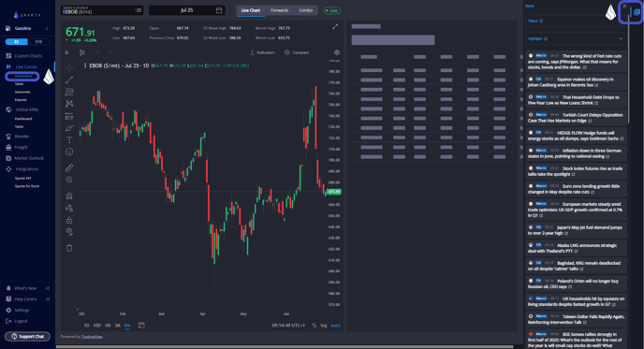Open Custom Charts in sidebar

[24, 56]
